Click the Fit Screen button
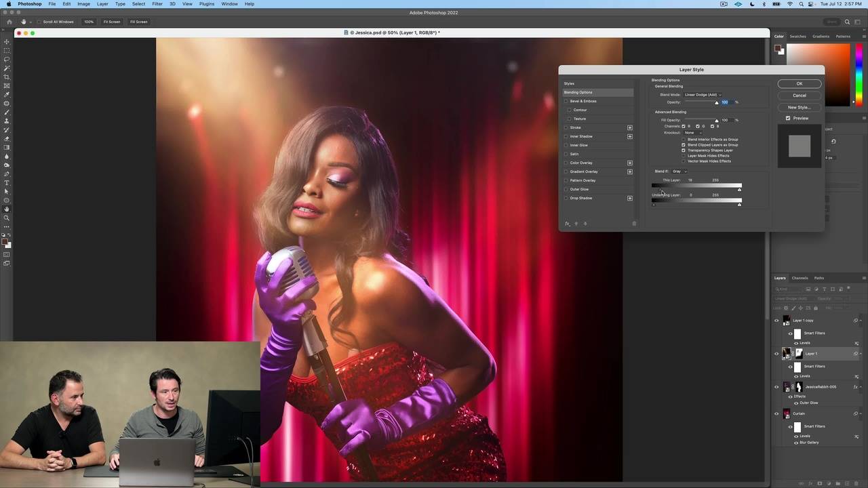Image resolution: width=868 pixels, height=488 pixels. pyautogui.click(x=112, y=22)
